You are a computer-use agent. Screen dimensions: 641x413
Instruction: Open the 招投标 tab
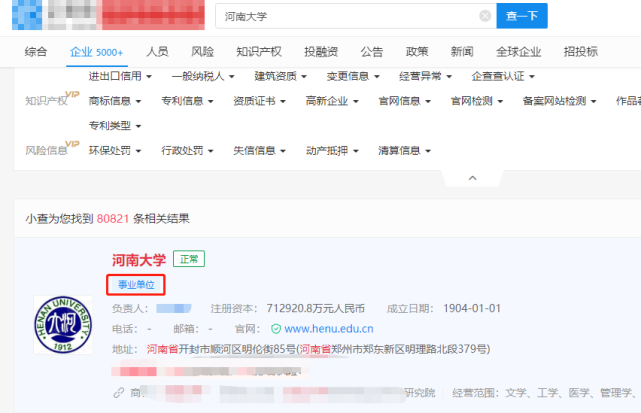580,52
